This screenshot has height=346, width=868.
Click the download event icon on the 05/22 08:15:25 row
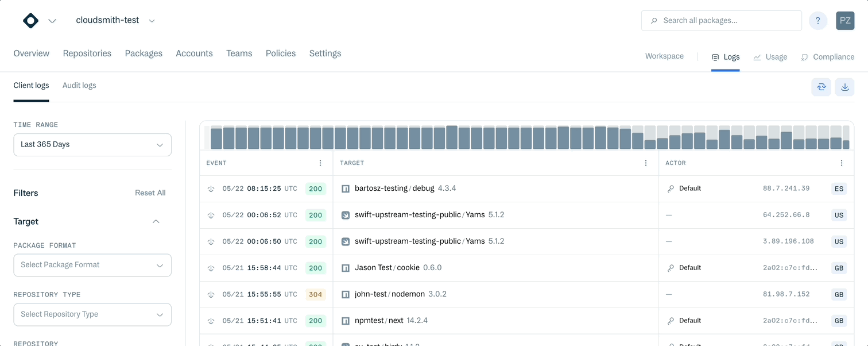[x=210, y=188]
